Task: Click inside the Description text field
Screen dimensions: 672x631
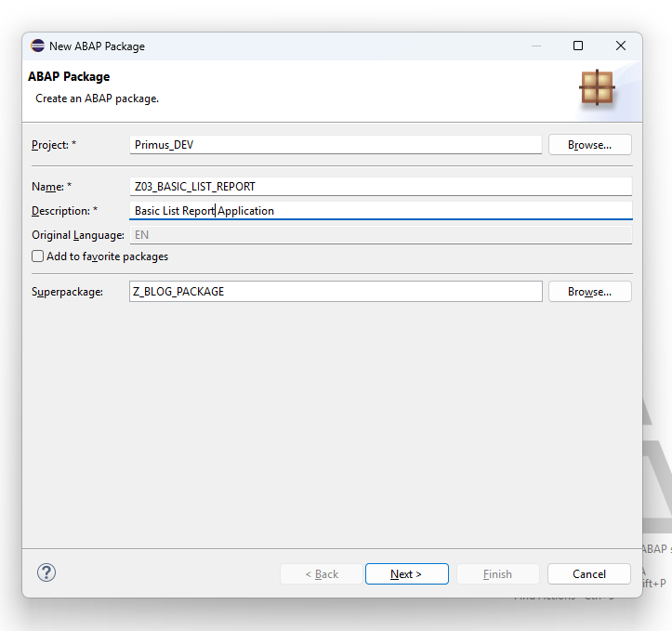Action: click(x=380, y=211)
